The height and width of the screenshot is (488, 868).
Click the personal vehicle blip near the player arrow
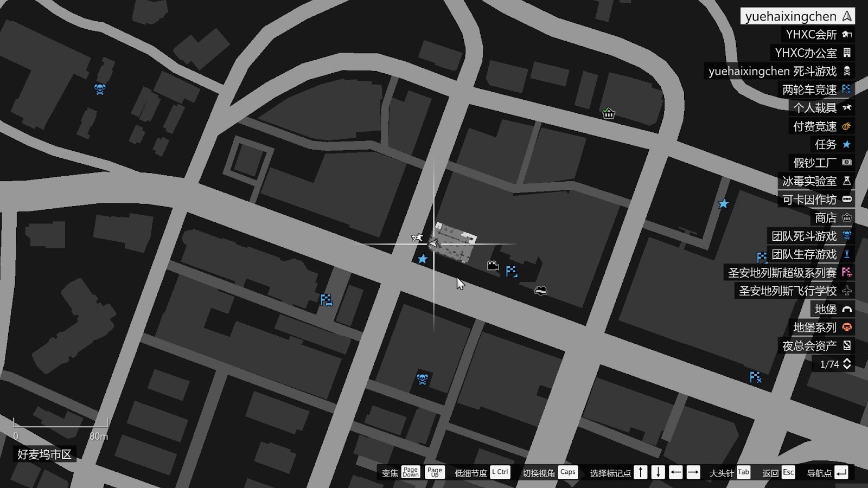(x=417, y=237)
